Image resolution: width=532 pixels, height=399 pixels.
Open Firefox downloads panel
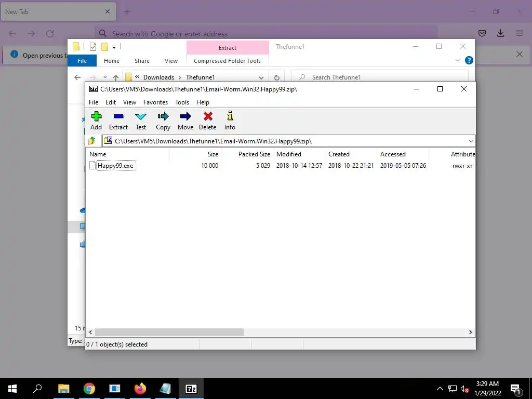[x=500, y=33]
